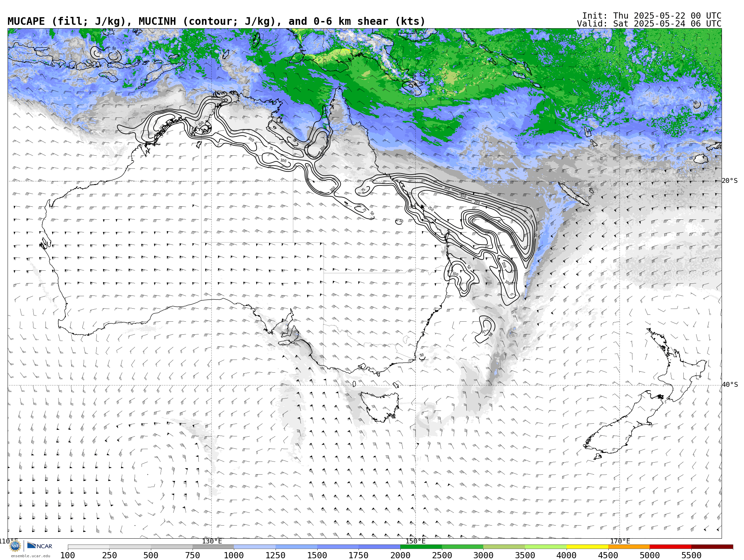The height and width of the screenshot is (560, 744).
Task: Click the colorbar label 1250
Action: point(276,556)
